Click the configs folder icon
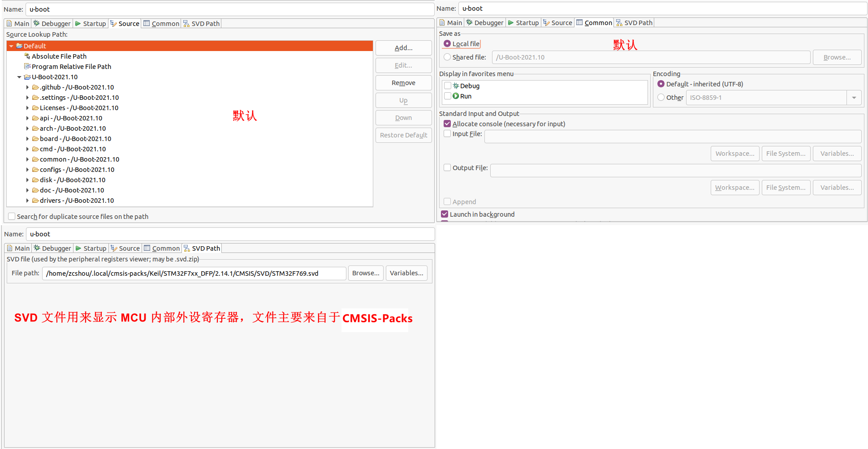868x449 pixels. point(35,170)
